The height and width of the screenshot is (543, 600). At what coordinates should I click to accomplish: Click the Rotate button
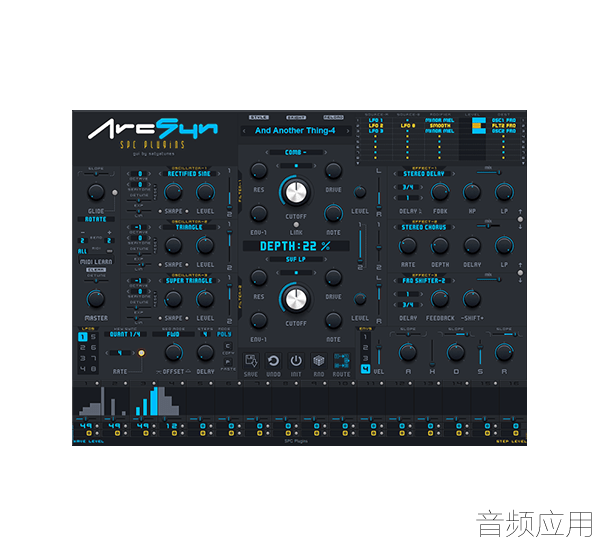[96, 219]
